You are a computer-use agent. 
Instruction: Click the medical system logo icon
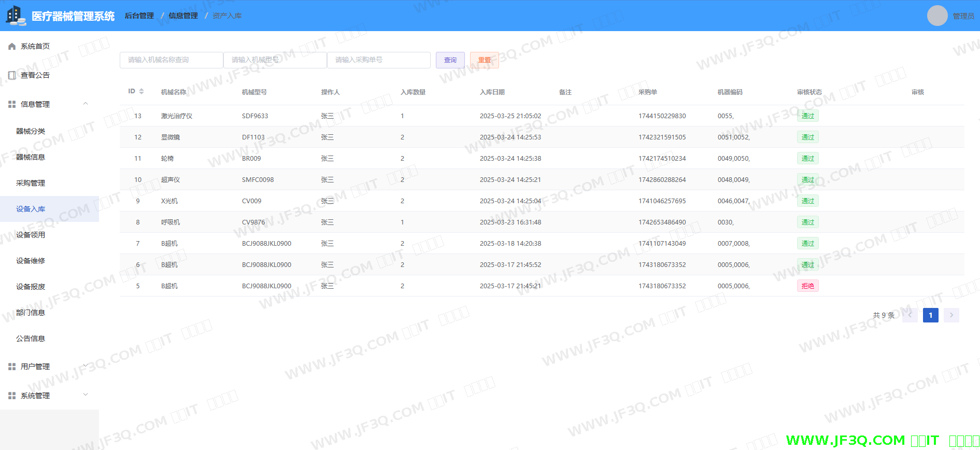click(16, 16)
